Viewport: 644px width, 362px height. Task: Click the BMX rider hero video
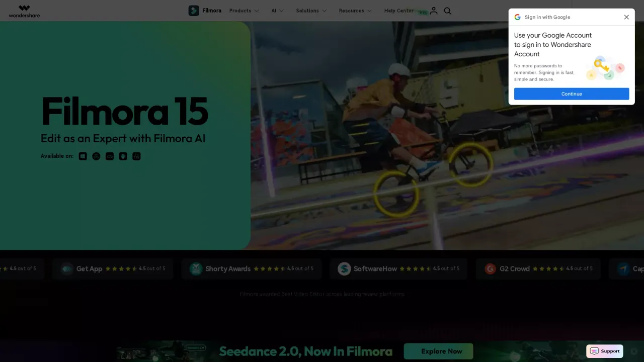point(447,136)
